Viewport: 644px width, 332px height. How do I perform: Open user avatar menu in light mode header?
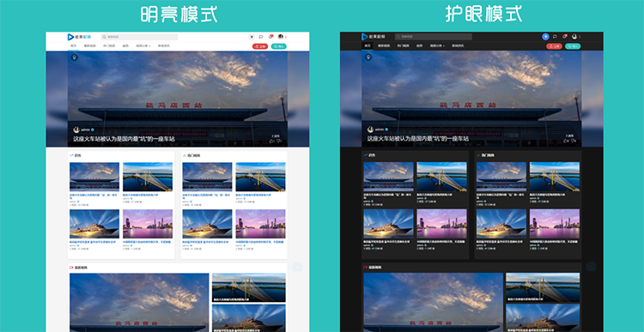[x=281, y=37]
